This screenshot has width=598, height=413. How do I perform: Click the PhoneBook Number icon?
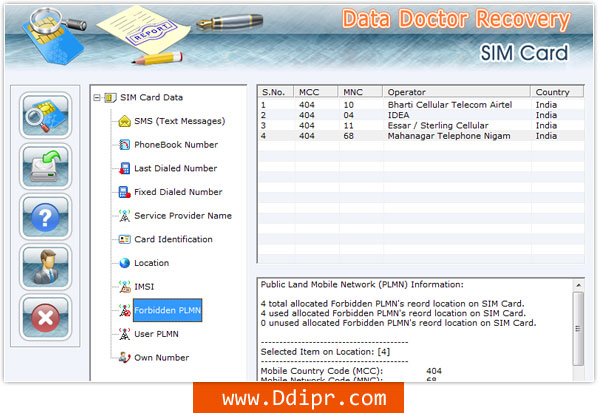pos(124,145)
